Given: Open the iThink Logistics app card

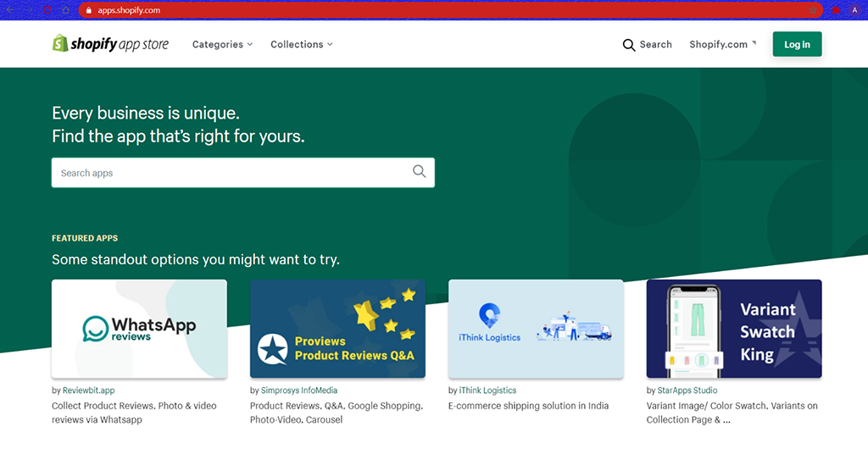Looking at the screenshot, I should pos(536,329).
